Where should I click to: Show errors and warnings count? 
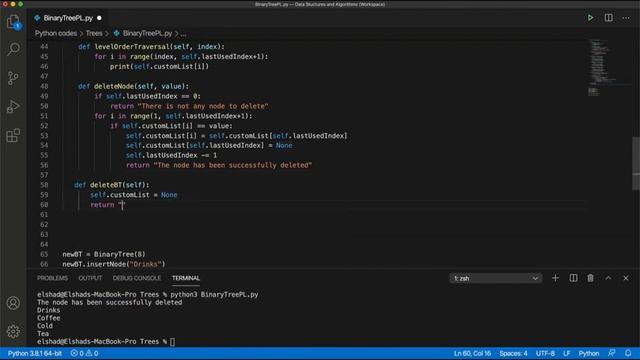[x=84, y=353]
